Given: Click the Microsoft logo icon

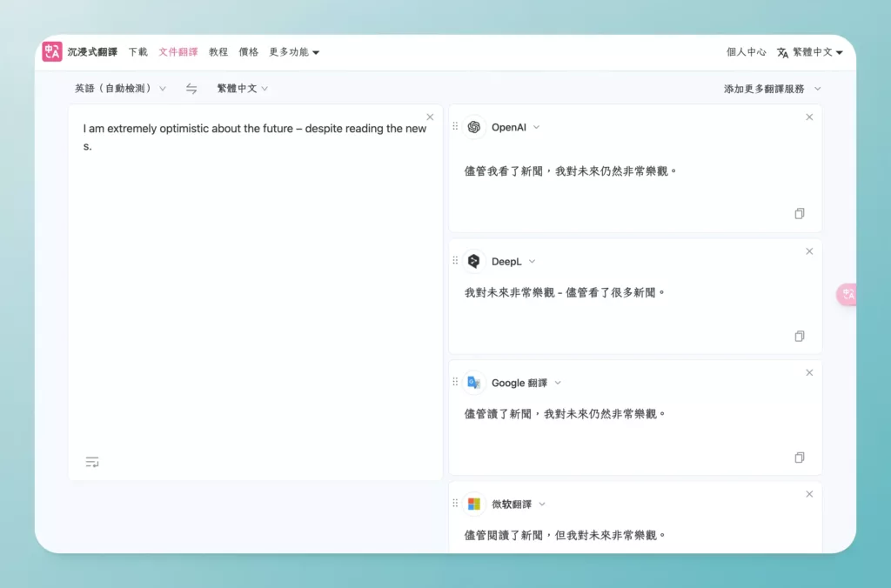Looking at the screenshot, I should click(474, 504).
